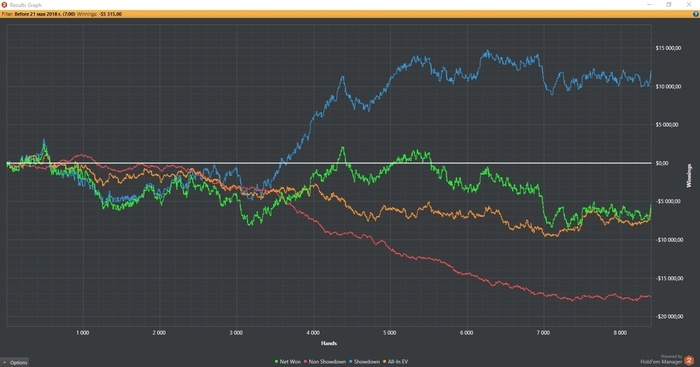Click the Hold'em Manager 2 logo badge
700x367 pixels.
point(689,360)
